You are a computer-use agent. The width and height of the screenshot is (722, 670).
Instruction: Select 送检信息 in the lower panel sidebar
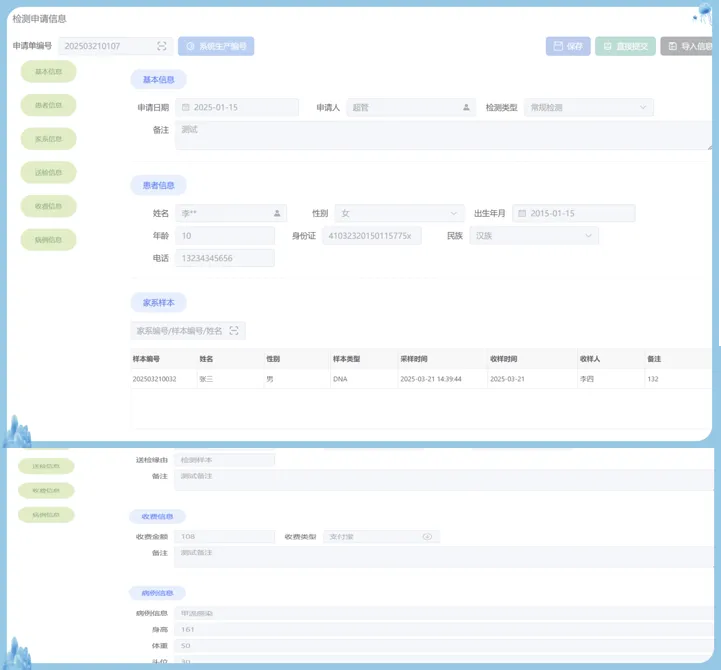coord(46,466)
